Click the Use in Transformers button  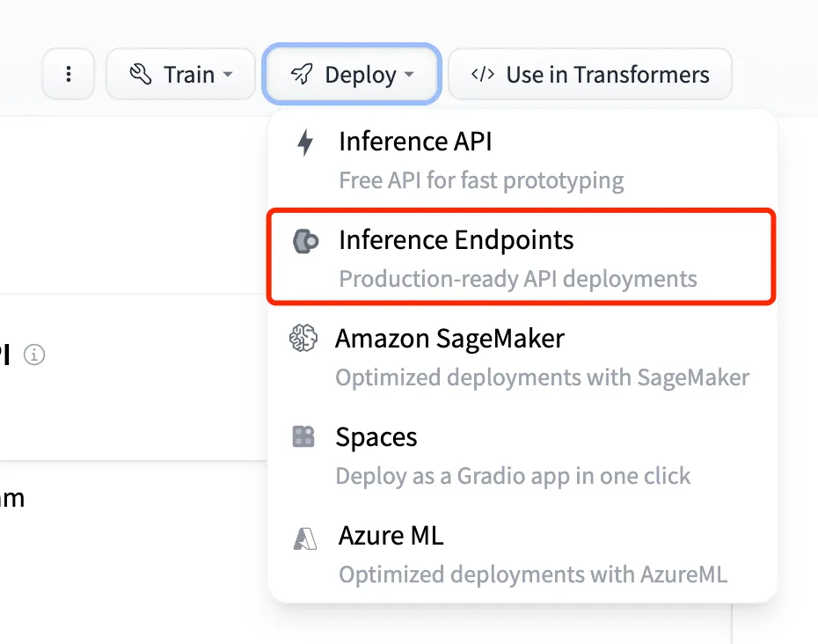(x=590, y=74)
